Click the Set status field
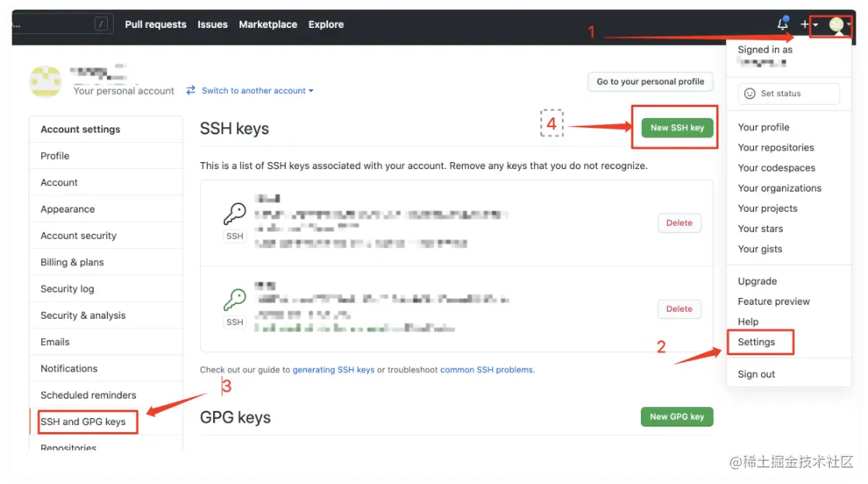The image size is (868, 484). coord(788,94)
